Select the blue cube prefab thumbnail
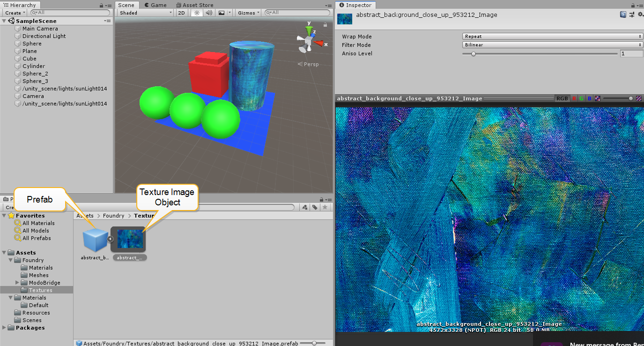This screenshot has width=644, height=346. 96,240
